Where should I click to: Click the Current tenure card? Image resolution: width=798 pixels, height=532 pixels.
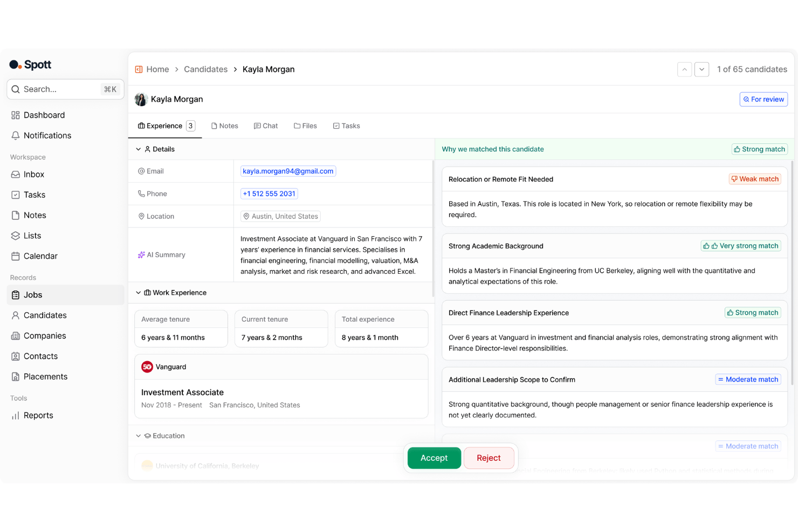coord(281,329)
